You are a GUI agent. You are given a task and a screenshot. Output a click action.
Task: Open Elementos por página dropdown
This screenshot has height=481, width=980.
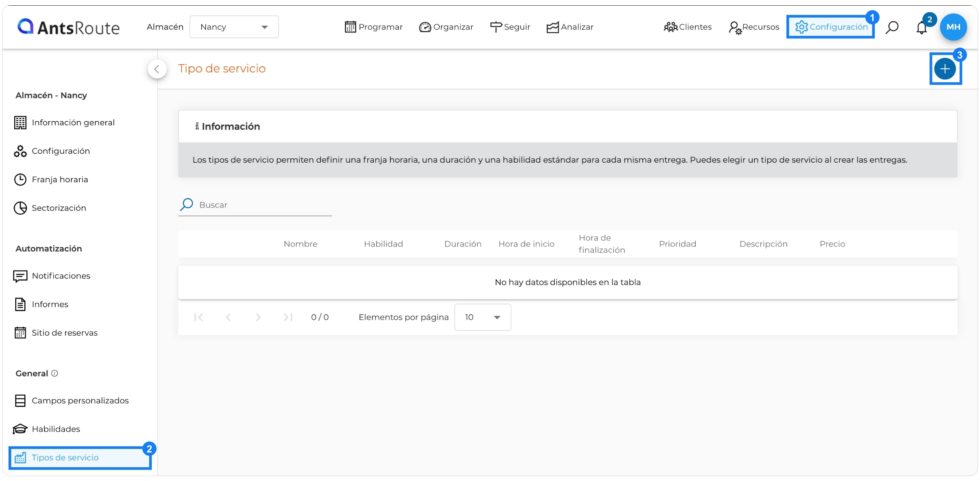coord(483,317)
